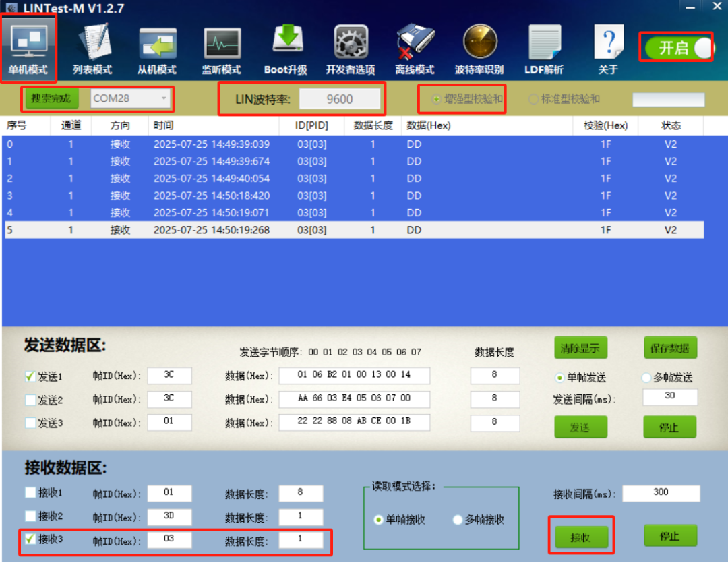Tick the 发送3 checkbox
The image size is (728, 563).
pyautogui.click(x=30, y=423)
